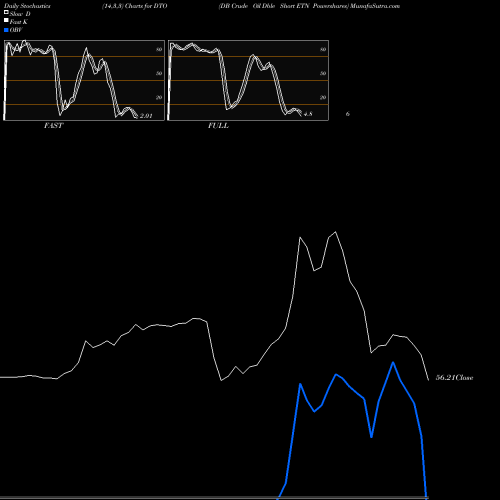Screen dimensions: 500x500
Task: Click the 20 axis label in the FAST chart
Action: pos(159,97)
